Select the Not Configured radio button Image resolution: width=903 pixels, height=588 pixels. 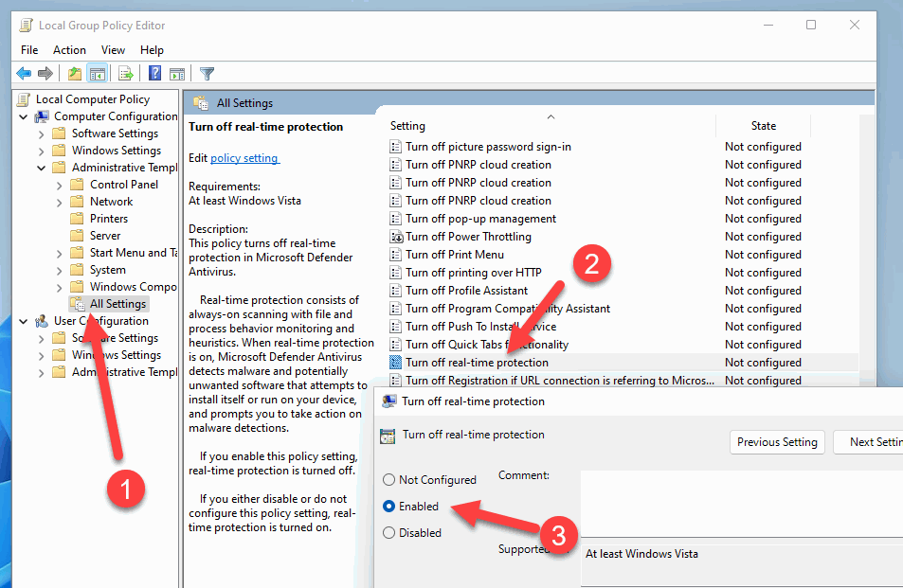point(388,480)
